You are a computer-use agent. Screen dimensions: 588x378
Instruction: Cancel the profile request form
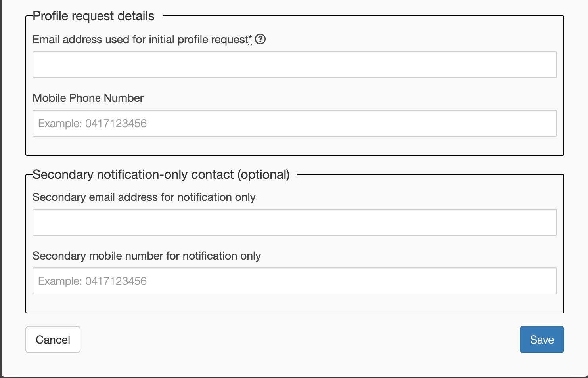[53, 340]
